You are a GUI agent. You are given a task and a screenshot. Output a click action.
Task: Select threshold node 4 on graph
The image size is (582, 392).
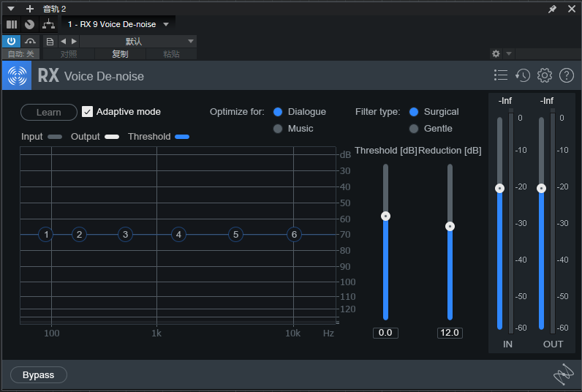click(x=178, y=235)
